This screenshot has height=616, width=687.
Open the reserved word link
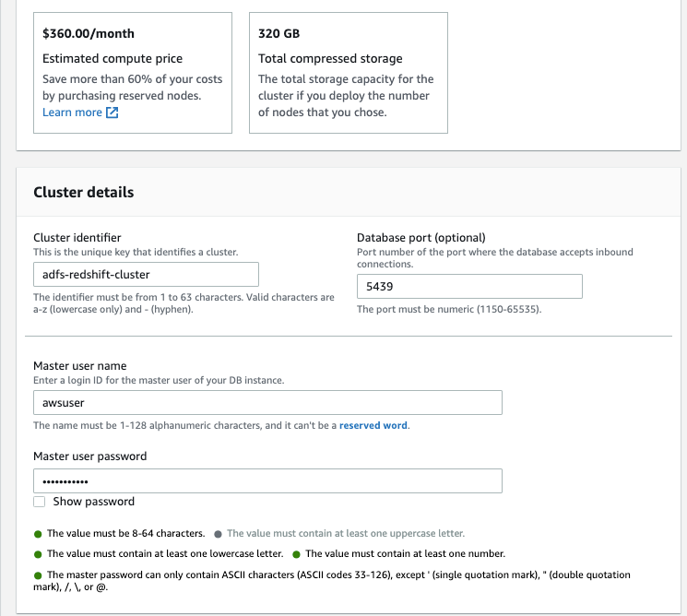pyautogui.click(x=373, y=425)
